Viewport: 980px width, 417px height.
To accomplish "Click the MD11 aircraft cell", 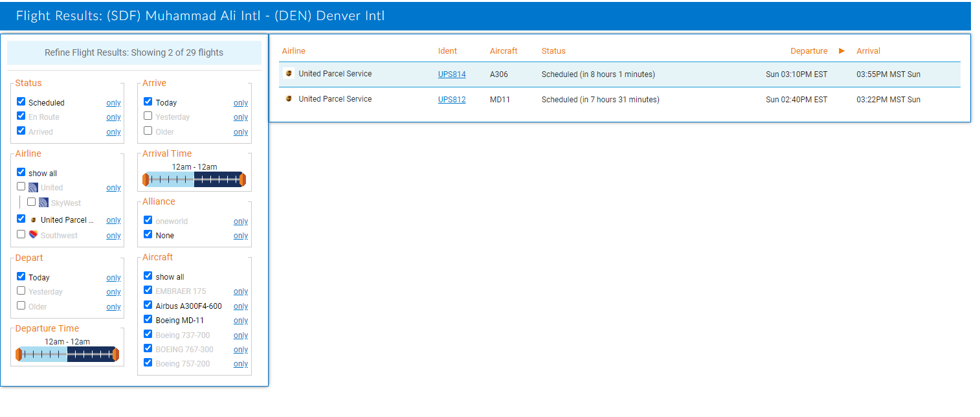I will tap(500, 100).
